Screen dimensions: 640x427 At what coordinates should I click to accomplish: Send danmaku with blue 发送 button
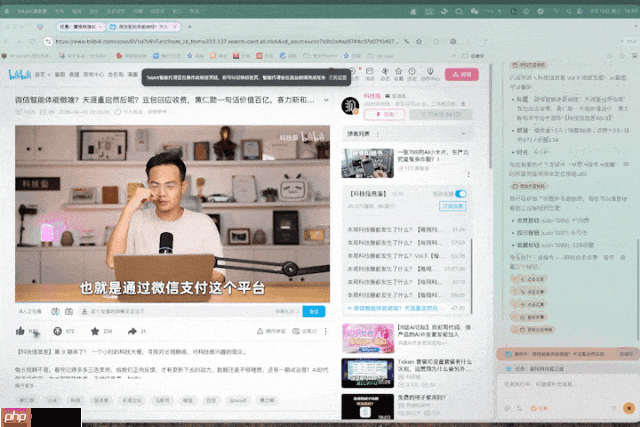[x=313, y=311]
